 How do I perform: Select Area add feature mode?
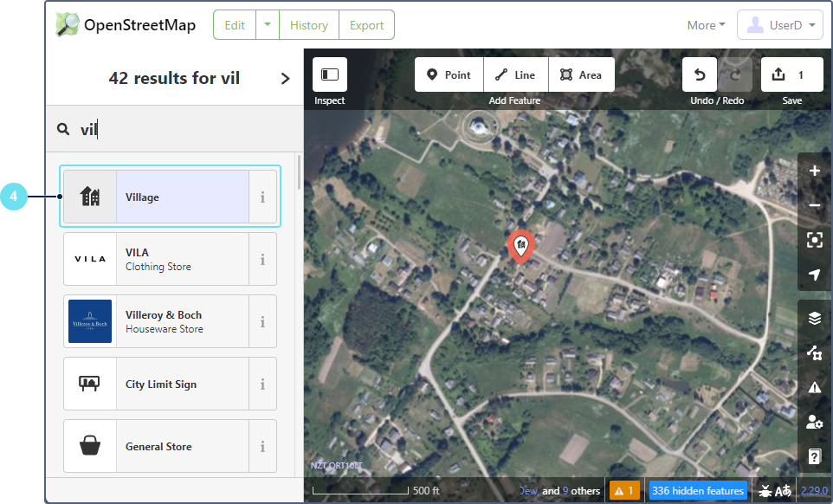click(581, 75)
